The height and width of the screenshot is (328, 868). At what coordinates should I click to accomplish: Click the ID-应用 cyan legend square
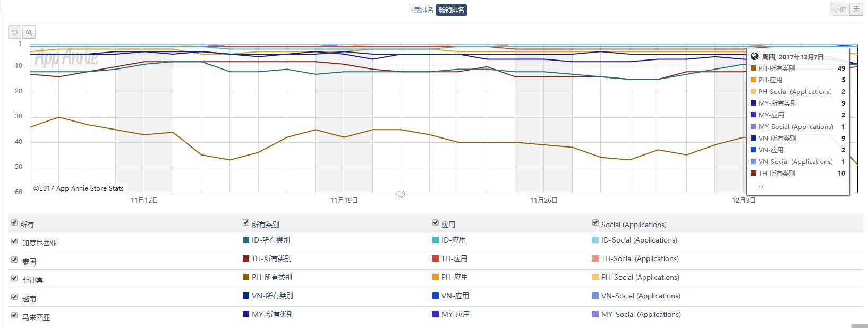436,240
